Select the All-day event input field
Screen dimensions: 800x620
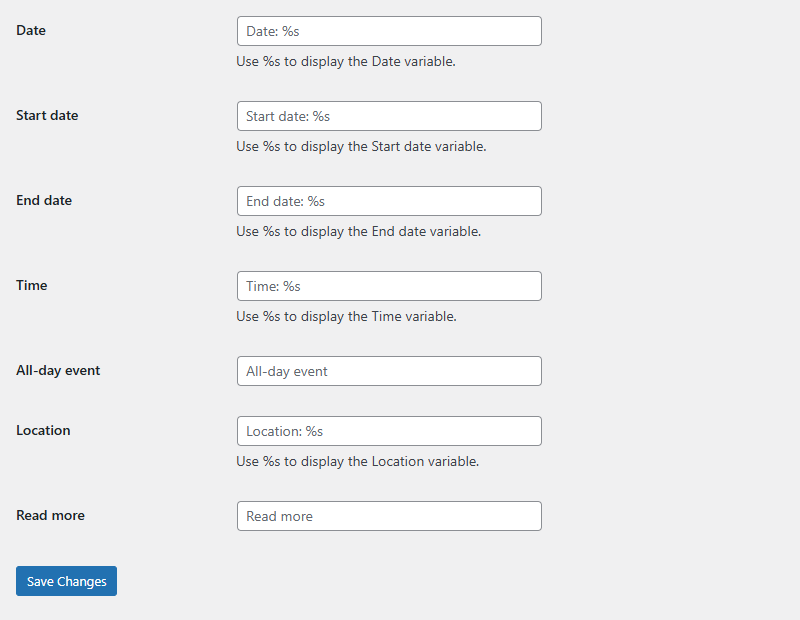click(x=388, y=371)
